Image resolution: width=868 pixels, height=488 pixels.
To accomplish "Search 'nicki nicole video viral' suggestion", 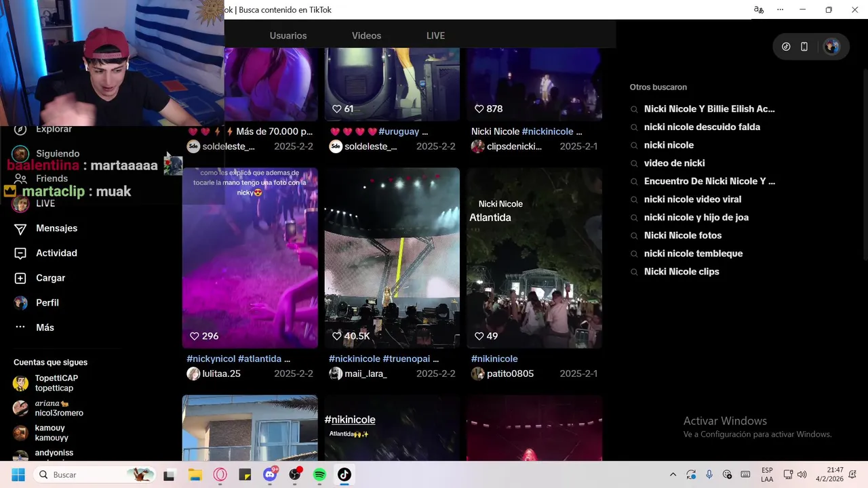I will (692, 199).
